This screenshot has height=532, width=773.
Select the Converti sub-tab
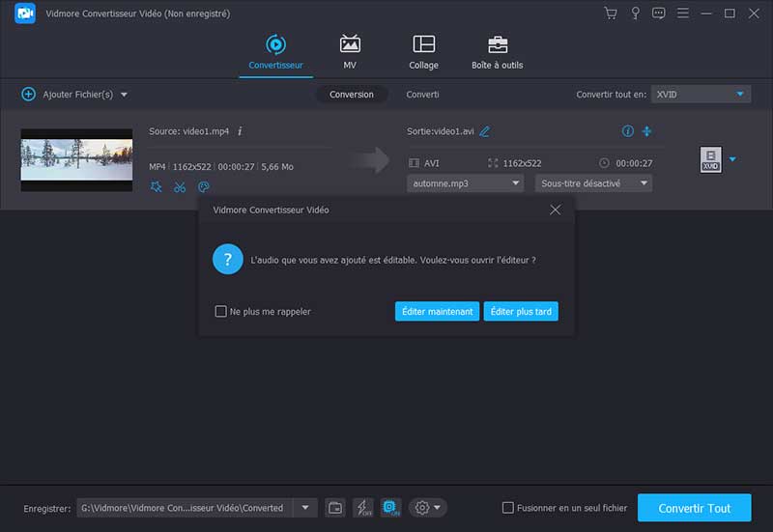click(422, 94)
